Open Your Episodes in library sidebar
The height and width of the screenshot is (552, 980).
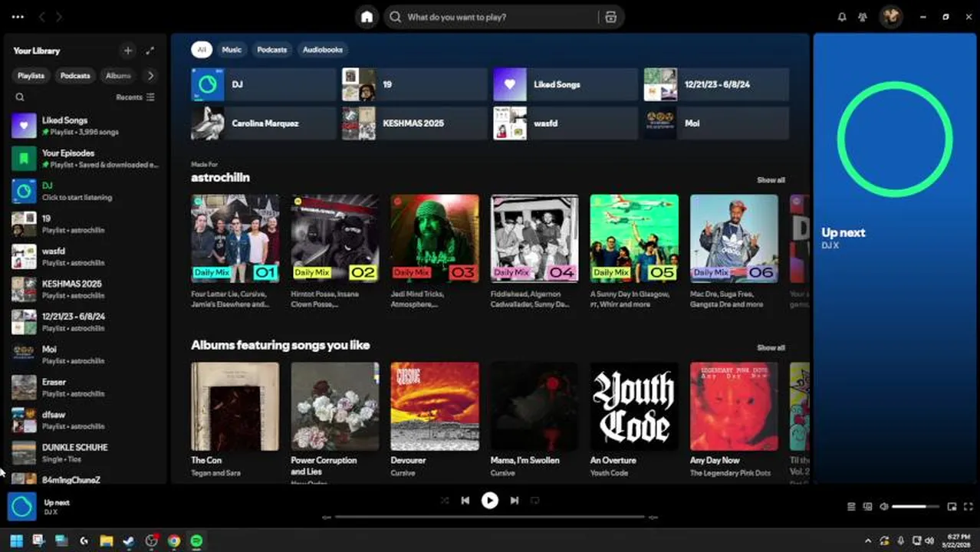point(86,159)
